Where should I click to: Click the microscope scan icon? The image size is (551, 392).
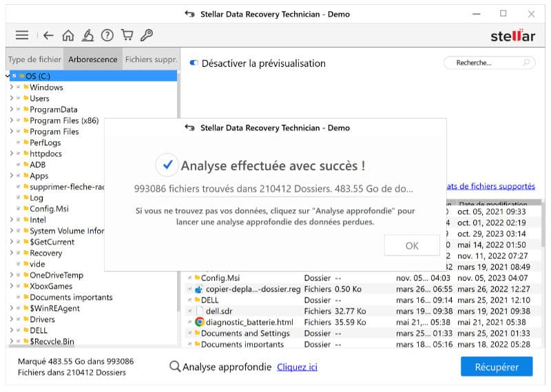click(87, 35)
